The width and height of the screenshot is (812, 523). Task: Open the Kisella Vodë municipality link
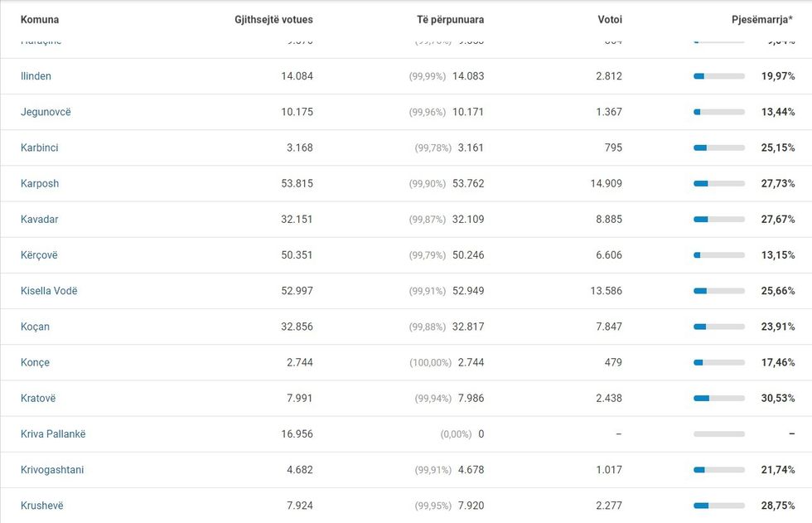pos(49,291)
